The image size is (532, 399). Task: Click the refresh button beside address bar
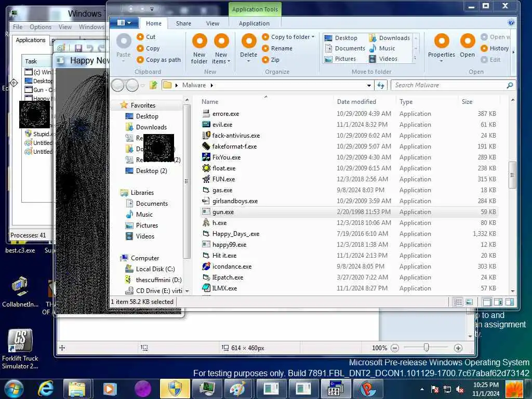(381, 85)
